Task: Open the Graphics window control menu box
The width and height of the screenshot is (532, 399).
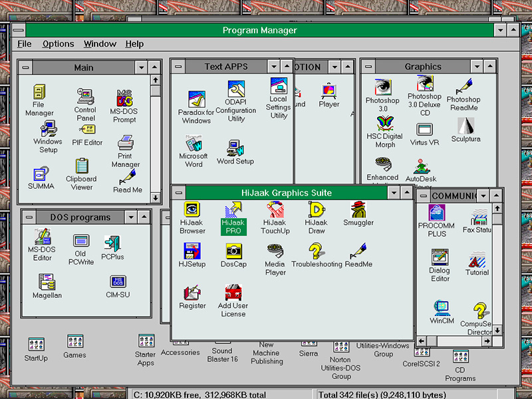Action: (368, 66)
